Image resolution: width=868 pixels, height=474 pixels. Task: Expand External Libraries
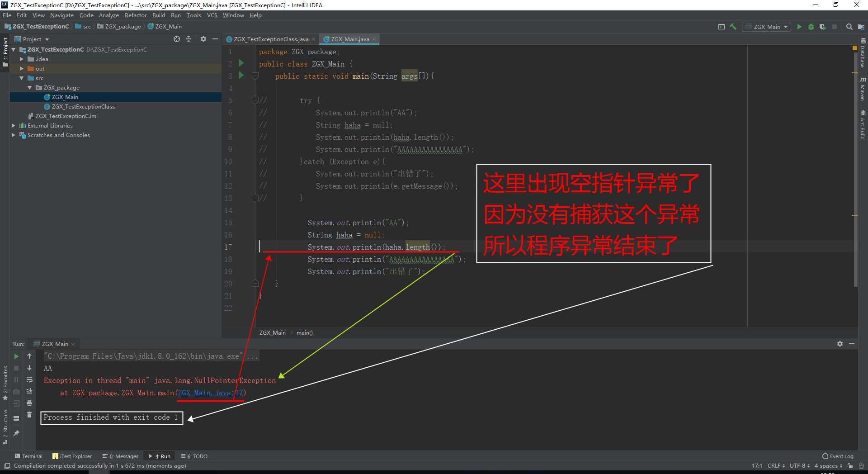point(14,126)
